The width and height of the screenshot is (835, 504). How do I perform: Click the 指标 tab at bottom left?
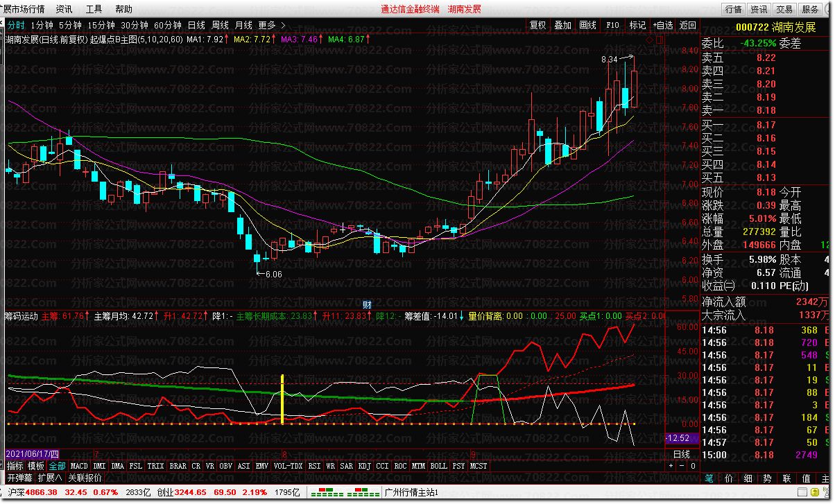(x=15, y=466)
